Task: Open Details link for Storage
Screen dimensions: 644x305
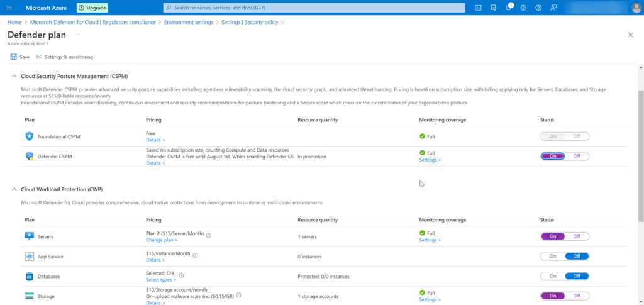Action: tap(155, 302)
